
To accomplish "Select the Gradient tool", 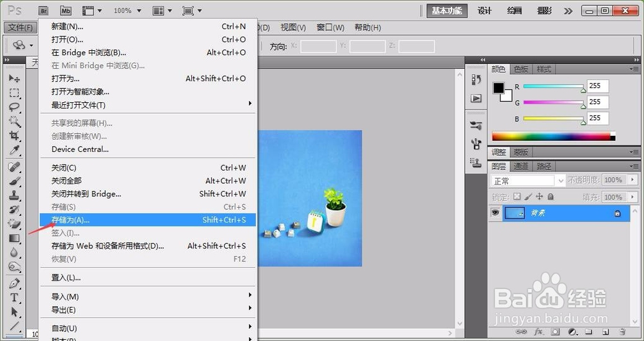I will click(x=14, y=239).
